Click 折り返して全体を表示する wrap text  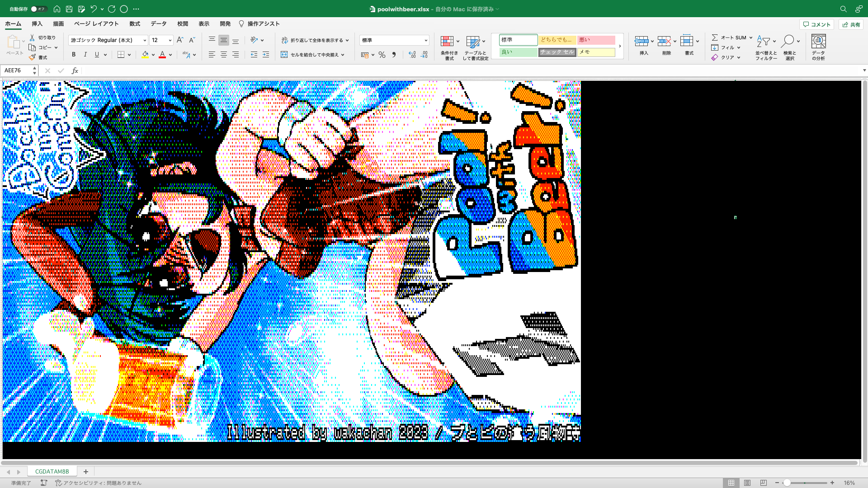[x=315, y=40]
